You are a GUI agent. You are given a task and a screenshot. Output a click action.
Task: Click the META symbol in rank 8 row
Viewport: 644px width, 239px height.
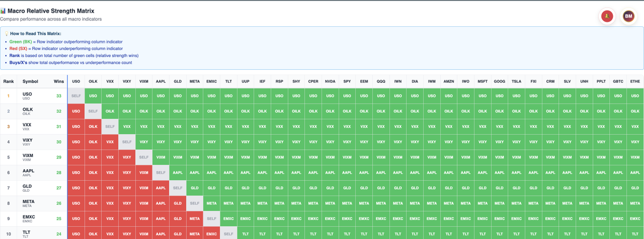(x=28, y=202)
